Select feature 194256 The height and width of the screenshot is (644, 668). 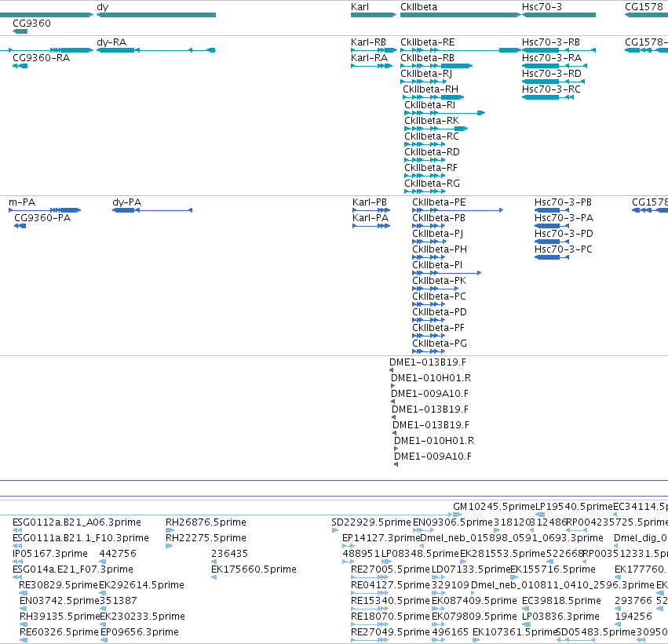pyautogui.click(x=619, y=625)
